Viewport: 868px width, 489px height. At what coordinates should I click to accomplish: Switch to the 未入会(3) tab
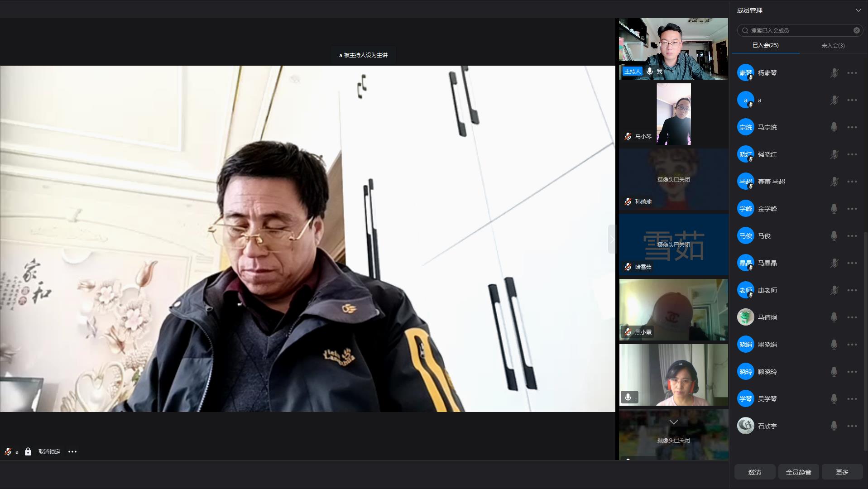833,45
